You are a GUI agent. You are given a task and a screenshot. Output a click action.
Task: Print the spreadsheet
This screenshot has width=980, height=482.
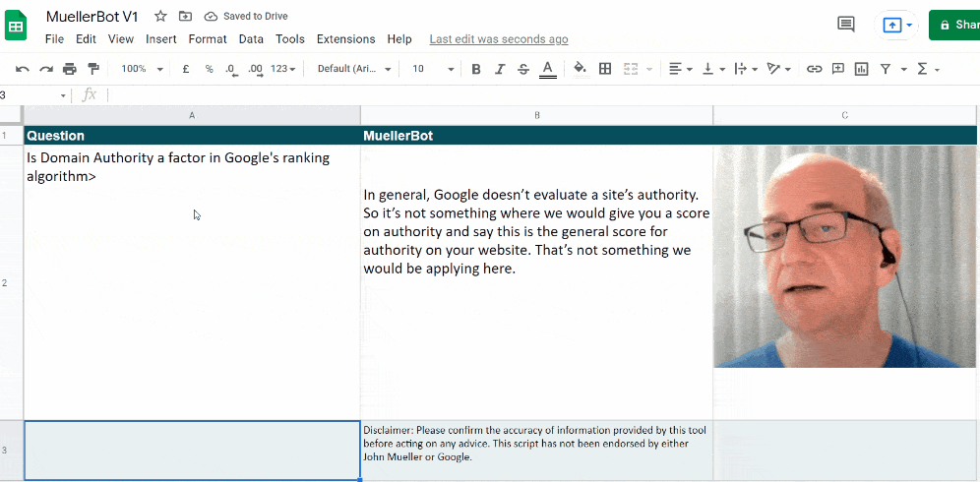[x=70, y=69]
